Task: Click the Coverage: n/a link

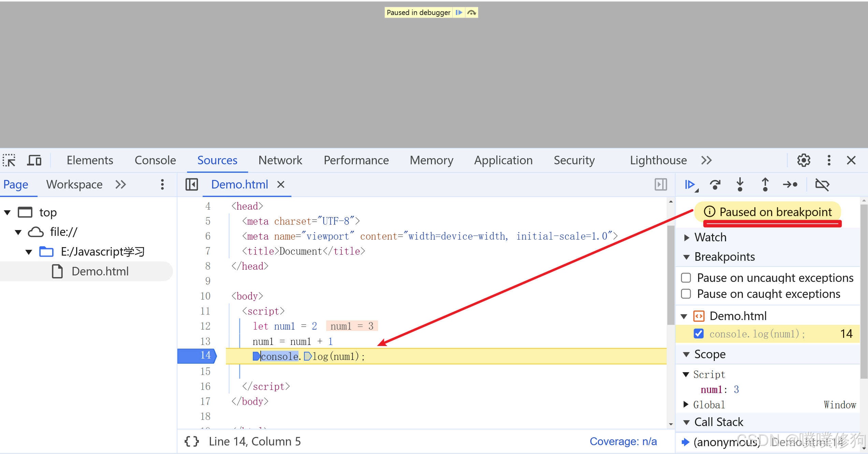Action: 623,441
